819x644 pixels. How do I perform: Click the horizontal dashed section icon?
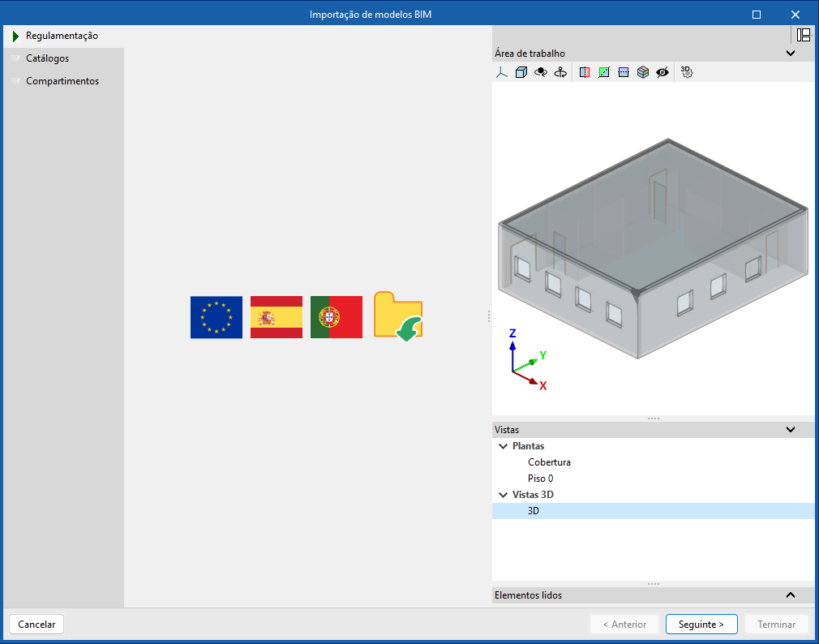pos(623,72)
